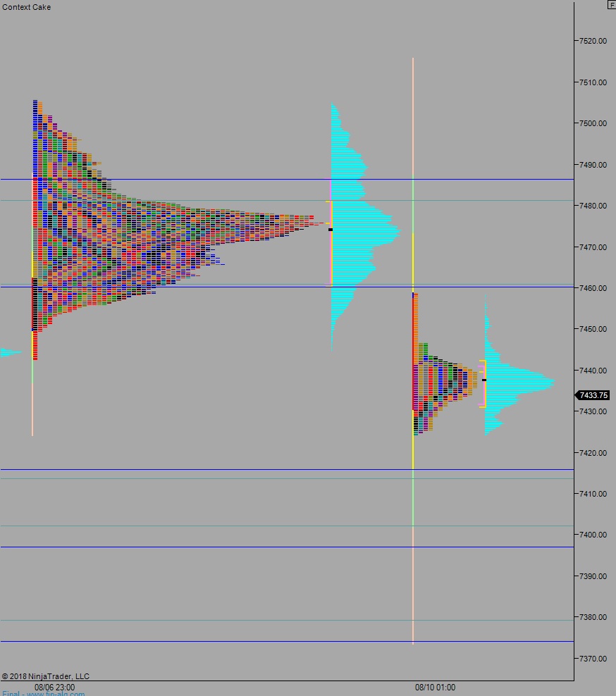Click the '08/10 01:00' time axis label
616x696 pixels.
point(436,688)
